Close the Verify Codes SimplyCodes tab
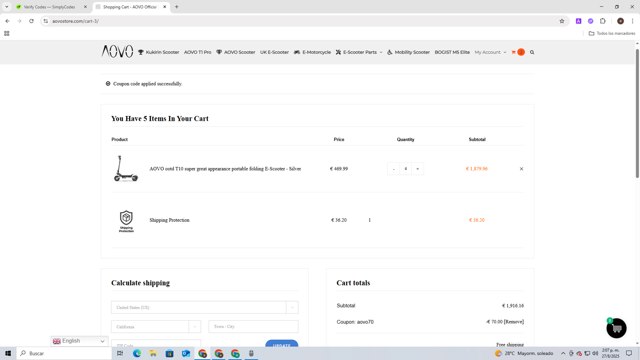Screen dimensions: 640x360 (x=85, y=7)
